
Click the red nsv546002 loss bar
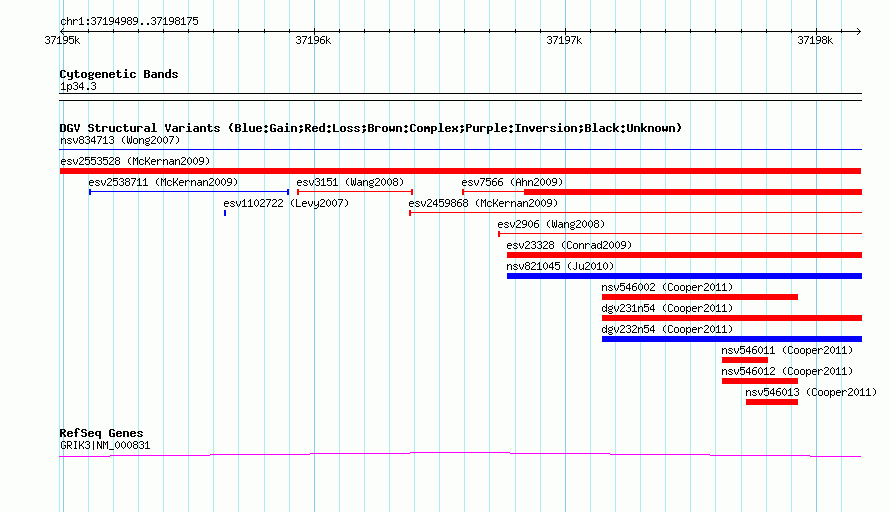pos(700,297)
